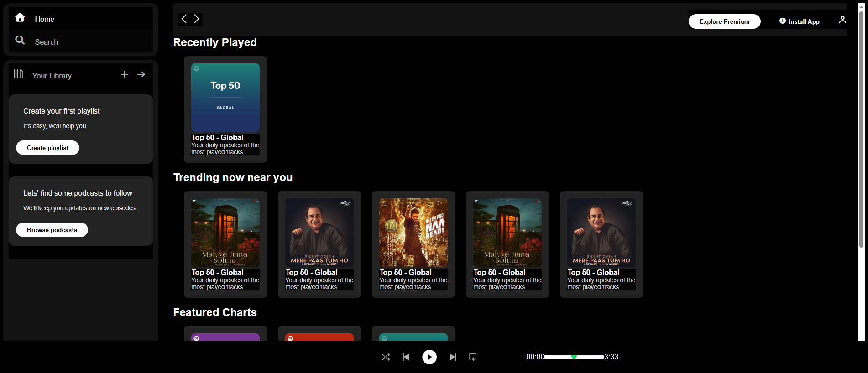Skip to the previous track
The height and width of the screenshot is (373, 868).
point(406,357)
